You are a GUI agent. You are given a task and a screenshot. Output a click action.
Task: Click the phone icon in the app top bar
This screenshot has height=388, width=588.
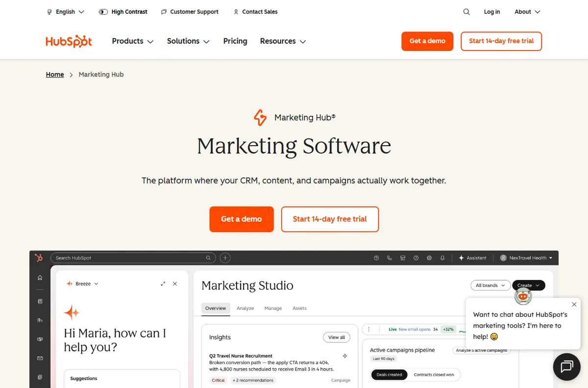point(390,258)
